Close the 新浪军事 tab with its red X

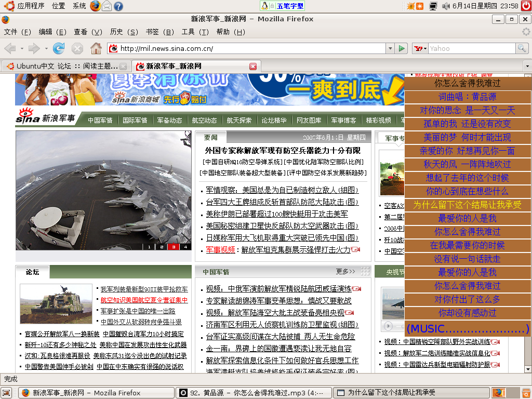pos(253,66)
